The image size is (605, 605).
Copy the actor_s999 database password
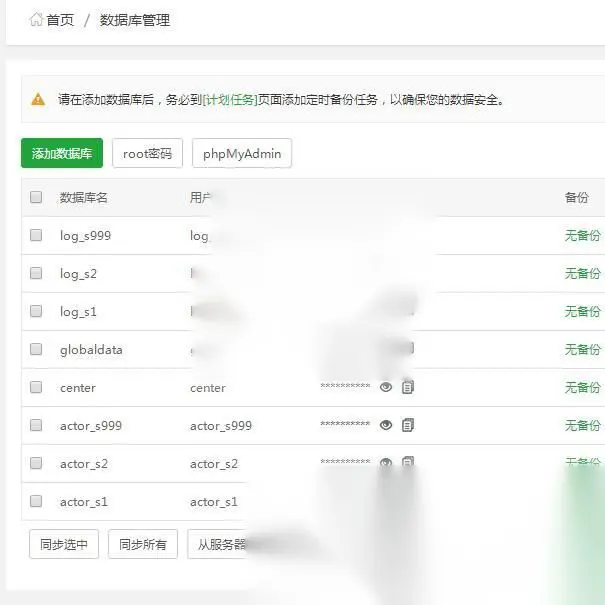[408, 425]
